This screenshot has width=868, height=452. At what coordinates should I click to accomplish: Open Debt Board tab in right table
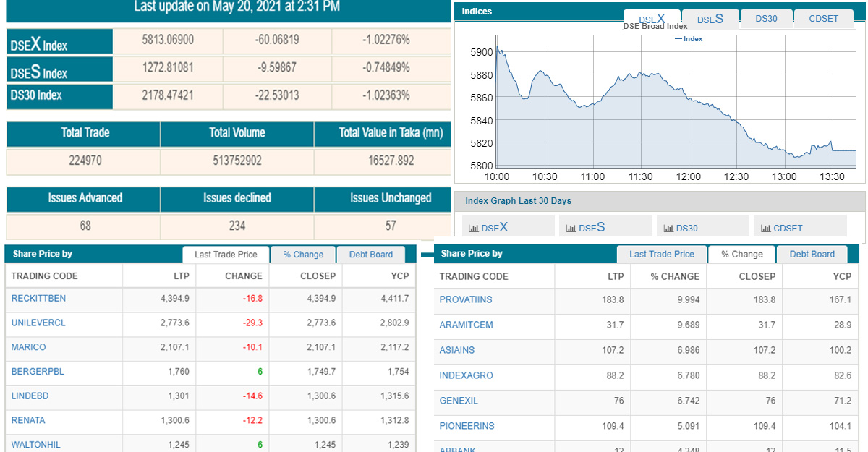point(812,255)
